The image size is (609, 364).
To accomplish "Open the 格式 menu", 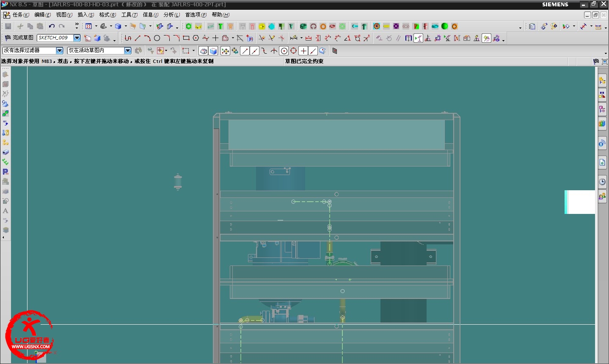I will 107,15.
